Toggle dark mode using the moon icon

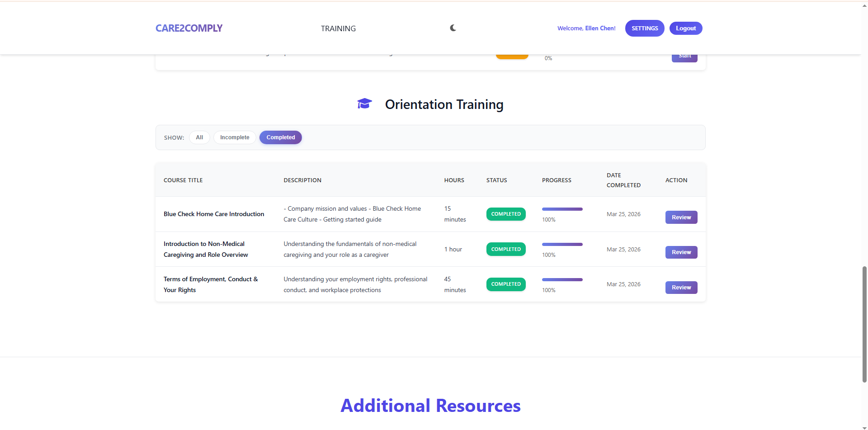(x=453, y=28)
